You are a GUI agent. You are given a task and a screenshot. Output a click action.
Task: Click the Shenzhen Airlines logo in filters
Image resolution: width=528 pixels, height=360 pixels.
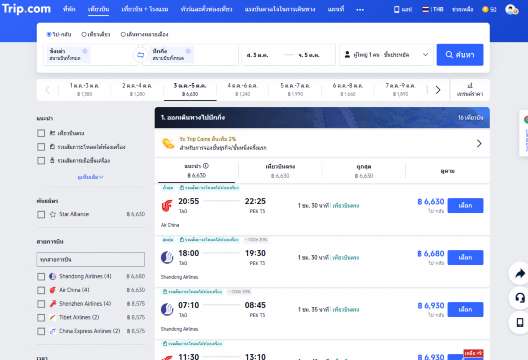53,304
